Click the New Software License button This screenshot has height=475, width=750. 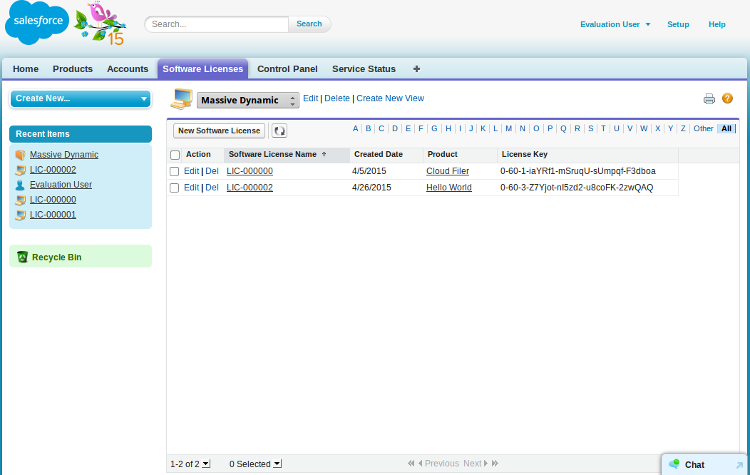(x=219, y=131)
